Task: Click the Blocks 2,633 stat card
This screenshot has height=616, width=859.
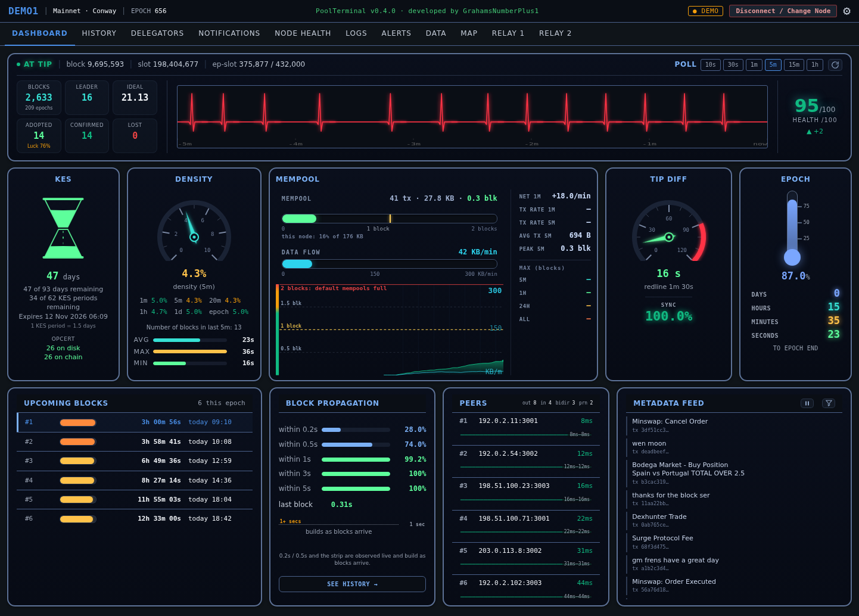Action: pyautogui.click(x=39, y=98)
